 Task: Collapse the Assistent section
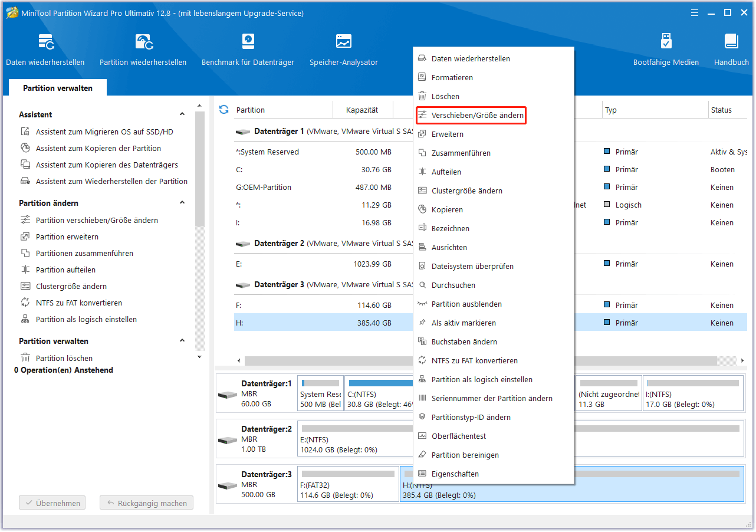coord(183,114)
